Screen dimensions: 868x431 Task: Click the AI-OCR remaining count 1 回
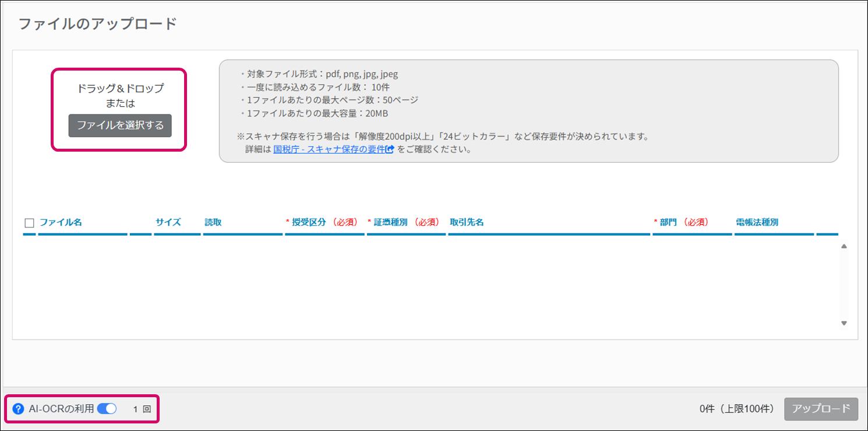142,409
